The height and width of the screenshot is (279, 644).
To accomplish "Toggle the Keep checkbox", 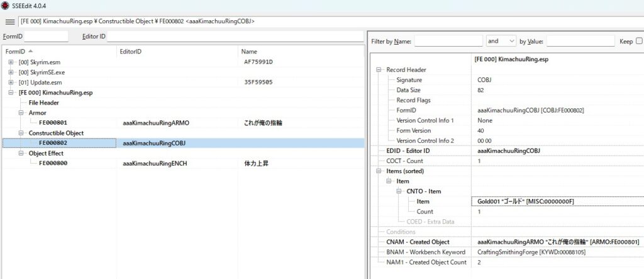I will [x=639, y=41].
